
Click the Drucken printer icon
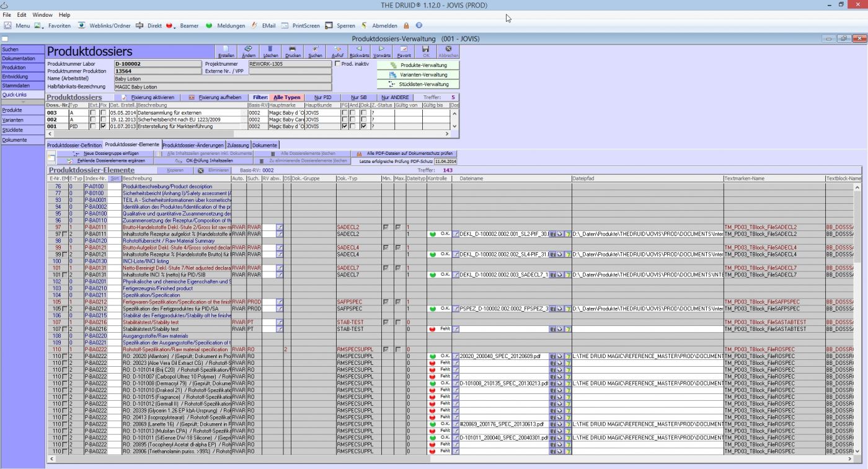coord(293,51)
